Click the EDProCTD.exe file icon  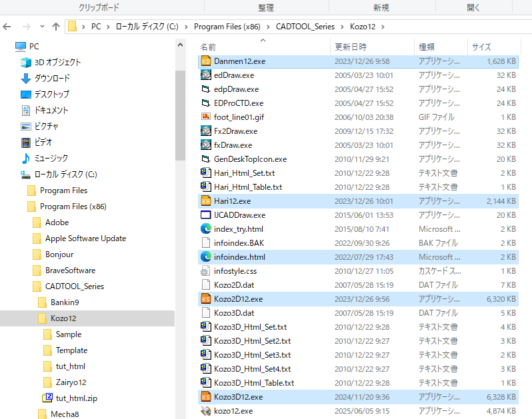pyautogui.click(x=205, y=103)
